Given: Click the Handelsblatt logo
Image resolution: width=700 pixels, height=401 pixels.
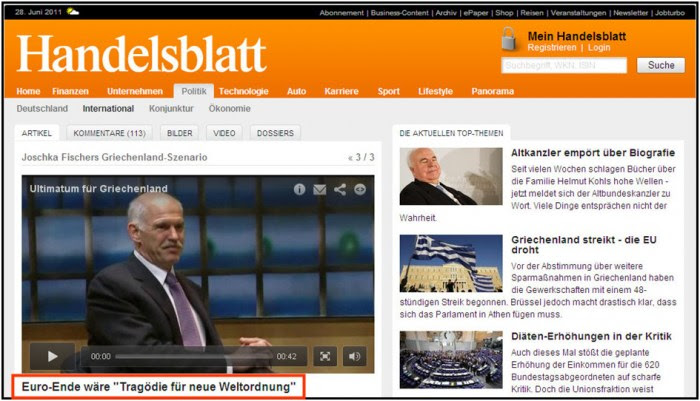Looking at the screenshot, I should [x=142, y=54].
